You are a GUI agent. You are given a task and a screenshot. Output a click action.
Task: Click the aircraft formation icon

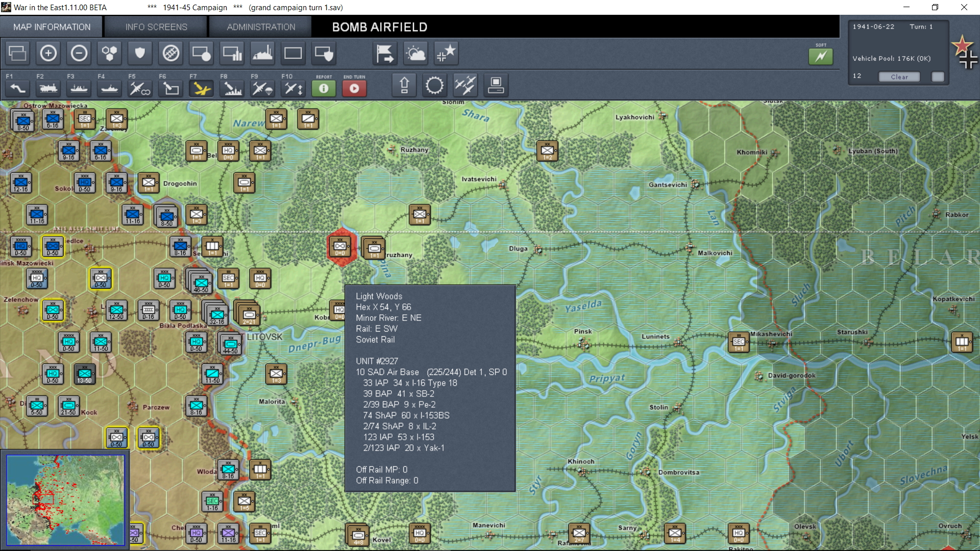[x=465, y=85]
